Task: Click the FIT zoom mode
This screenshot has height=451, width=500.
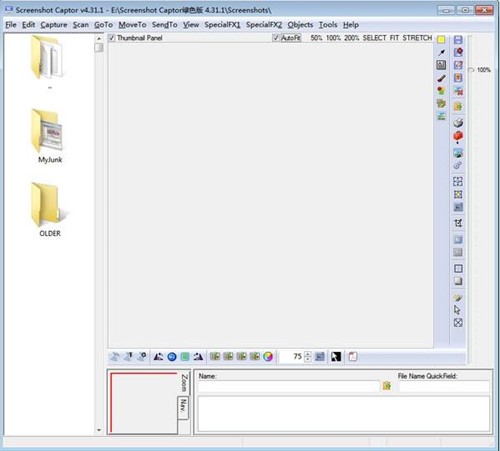Action: tap(394, 38)
